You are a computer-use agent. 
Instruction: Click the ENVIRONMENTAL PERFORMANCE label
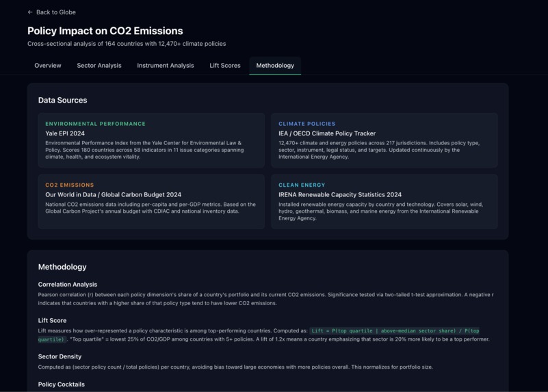95,124
